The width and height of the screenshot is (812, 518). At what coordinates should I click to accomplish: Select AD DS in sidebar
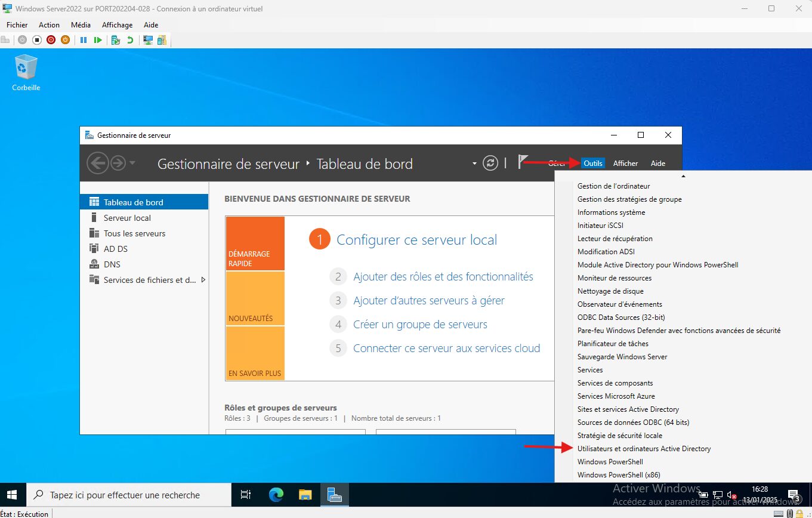(x=144, y=249)
